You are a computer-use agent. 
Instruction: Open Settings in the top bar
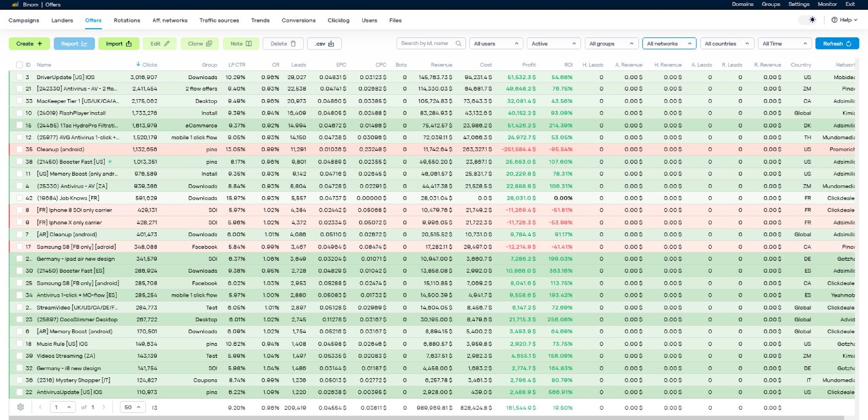799,4
